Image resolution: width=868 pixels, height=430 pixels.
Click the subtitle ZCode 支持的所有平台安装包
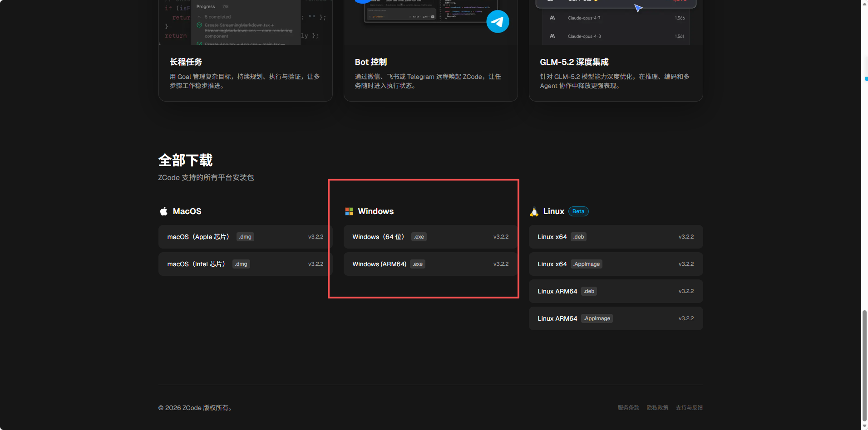click(x=206, y=177)
